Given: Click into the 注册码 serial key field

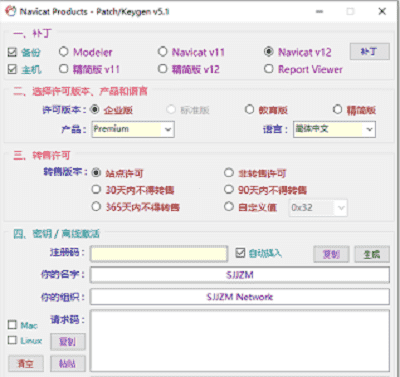Looking at the screenshot, I should pos(159,254).
